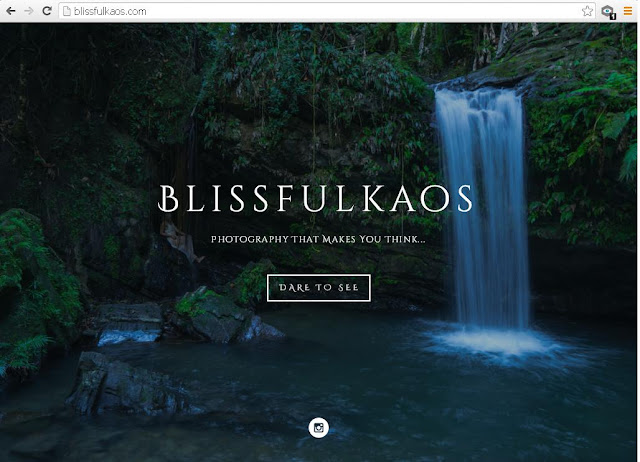Reload the blissfulkaos.com page
The image size is (640, 462).
coord(47,11)
